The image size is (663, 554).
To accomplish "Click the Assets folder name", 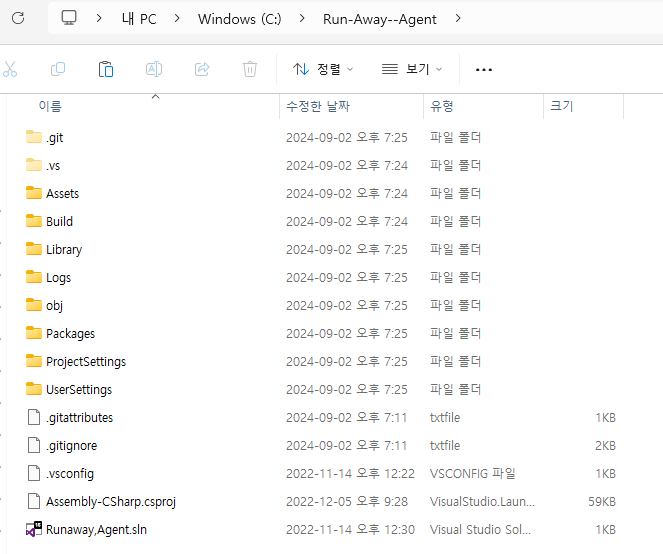I will (x=63, y=194).
